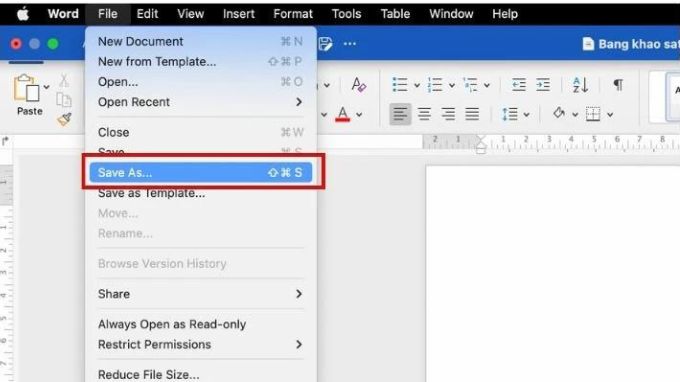Click the Clear Formatting icon
This screenshot has height=382, width=680.
pos(359,85)
